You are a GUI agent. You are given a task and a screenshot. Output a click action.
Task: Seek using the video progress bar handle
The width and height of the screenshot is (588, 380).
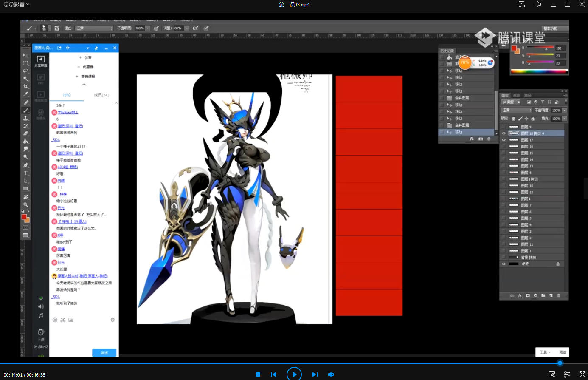pos(560,363)
